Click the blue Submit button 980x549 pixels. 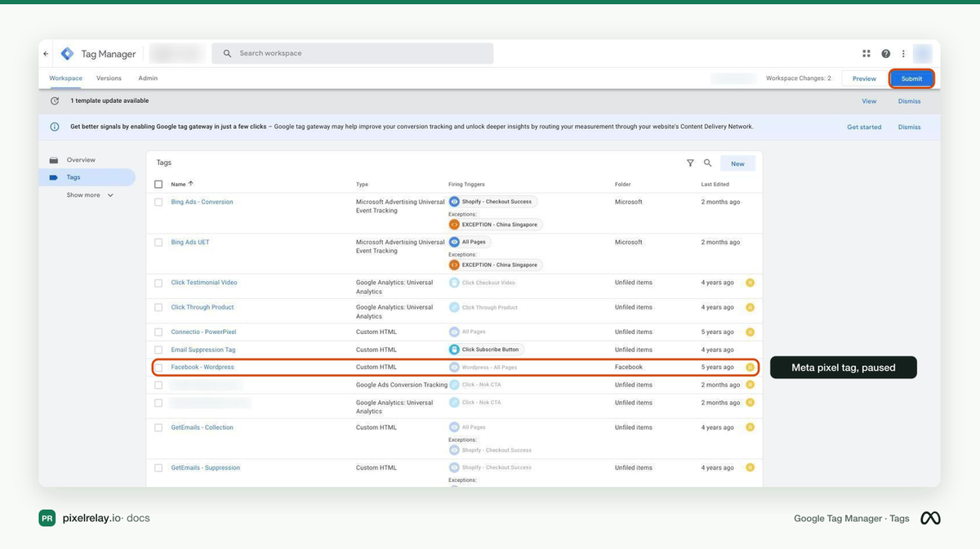pyautogui.click(x=911, y=78)
